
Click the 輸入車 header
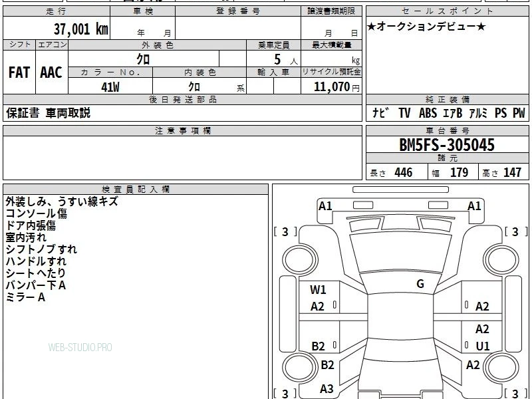274,72
